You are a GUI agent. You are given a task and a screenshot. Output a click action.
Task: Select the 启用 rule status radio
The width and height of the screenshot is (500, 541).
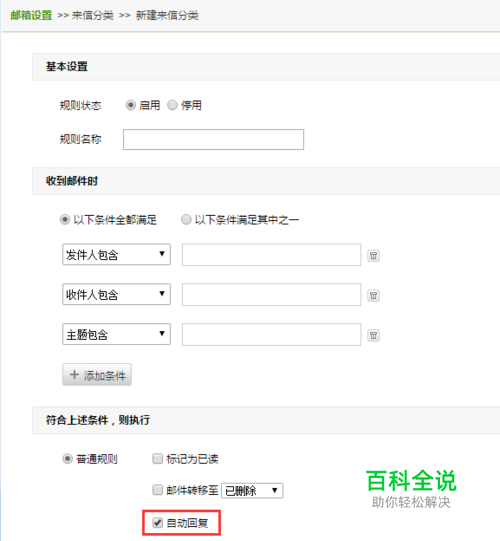(x=130, y=105)
